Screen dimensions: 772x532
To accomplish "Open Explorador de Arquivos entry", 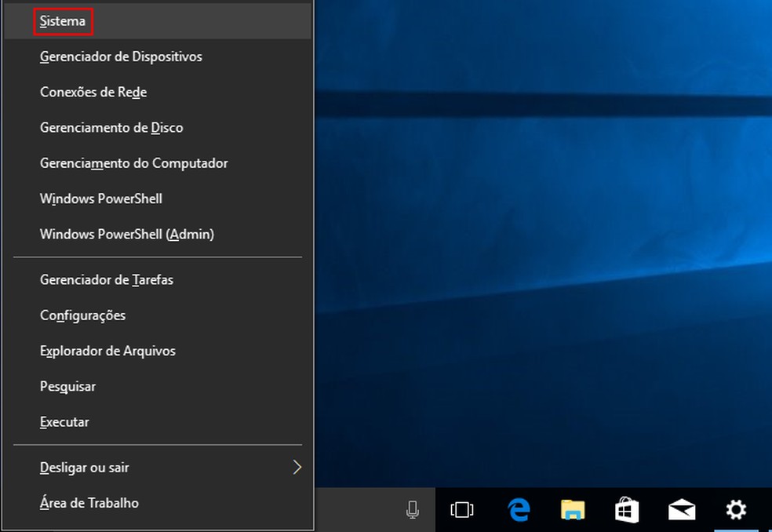I will click(158, 351).
